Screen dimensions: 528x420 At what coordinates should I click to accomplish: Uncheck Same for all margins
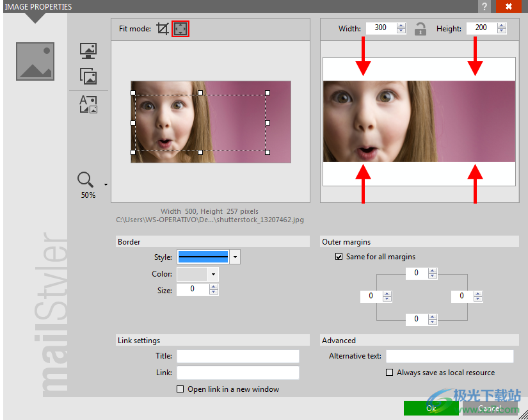[x=339, y=257]
